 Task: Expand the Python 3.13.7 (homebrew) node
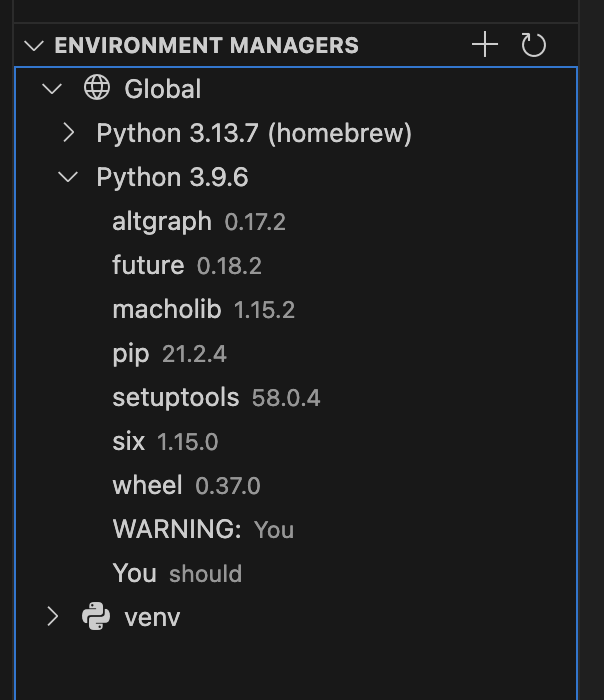68,133
